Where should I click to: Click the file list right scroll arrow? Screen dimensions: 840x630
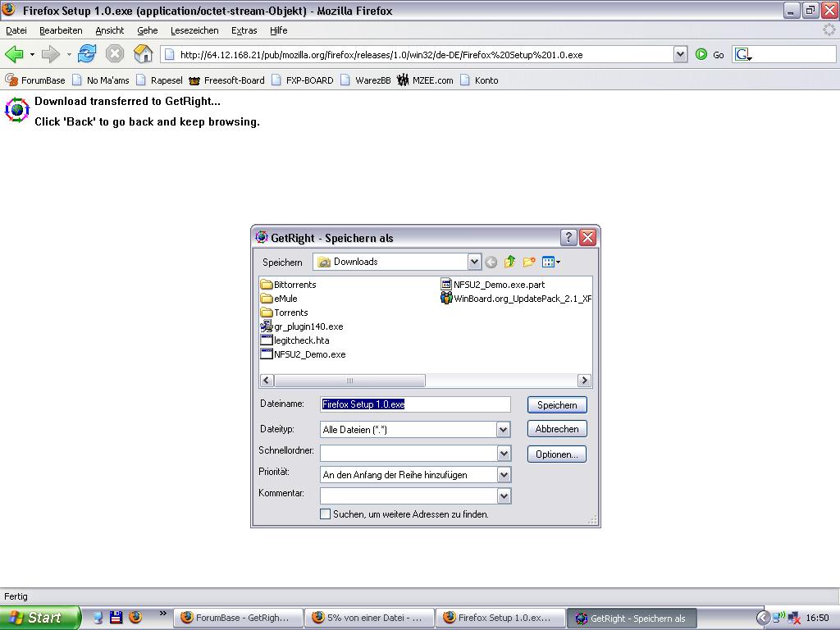click(x=584, y=381)
